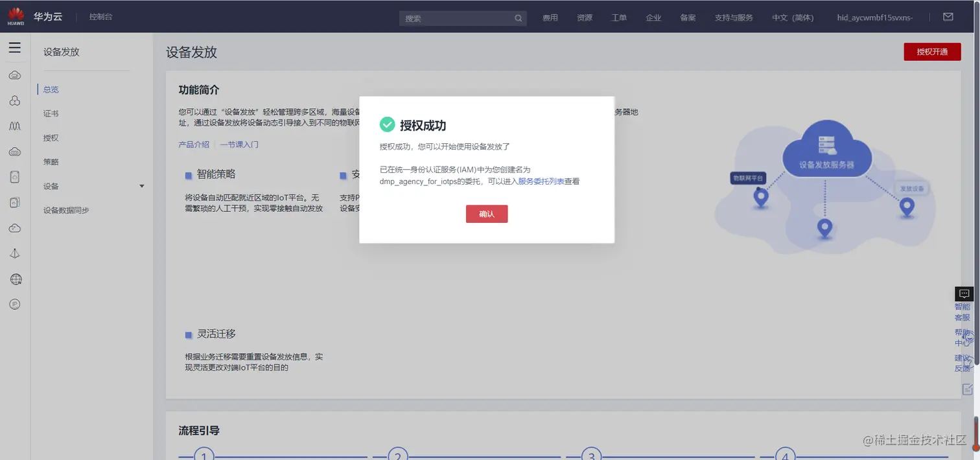This screenshot has height=460, width=980.
Task: Click the IP icon at sidebar bottom
Action: [15, 304]
